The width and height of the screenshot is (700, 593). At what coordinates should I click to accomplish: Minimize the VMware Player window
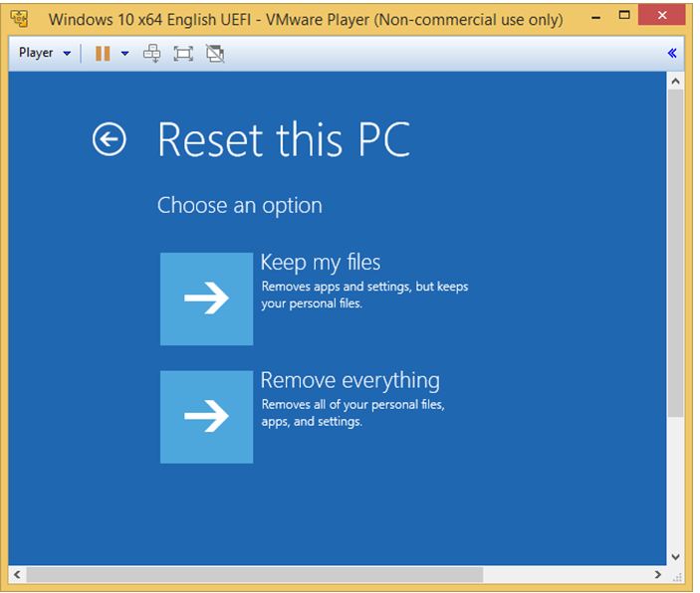tap(595, 18)
